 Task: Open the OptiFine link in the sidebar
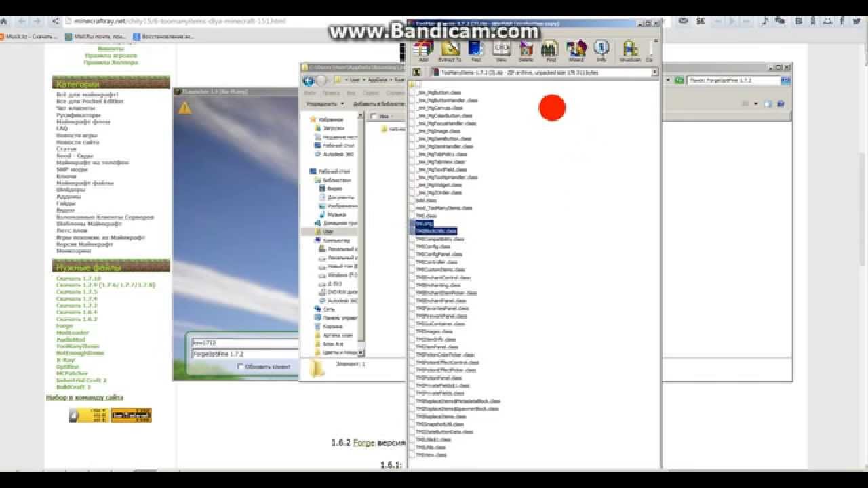[68, 367]
